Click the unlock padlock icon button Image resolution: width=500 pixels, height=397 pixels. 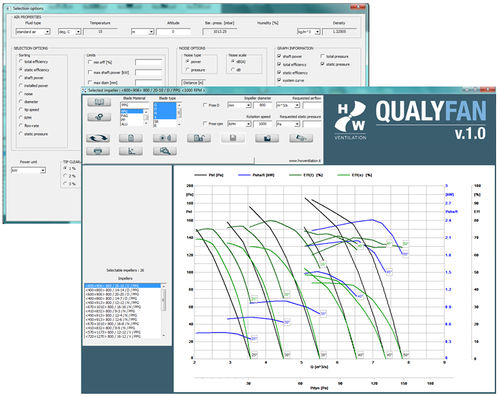point(199,138)
